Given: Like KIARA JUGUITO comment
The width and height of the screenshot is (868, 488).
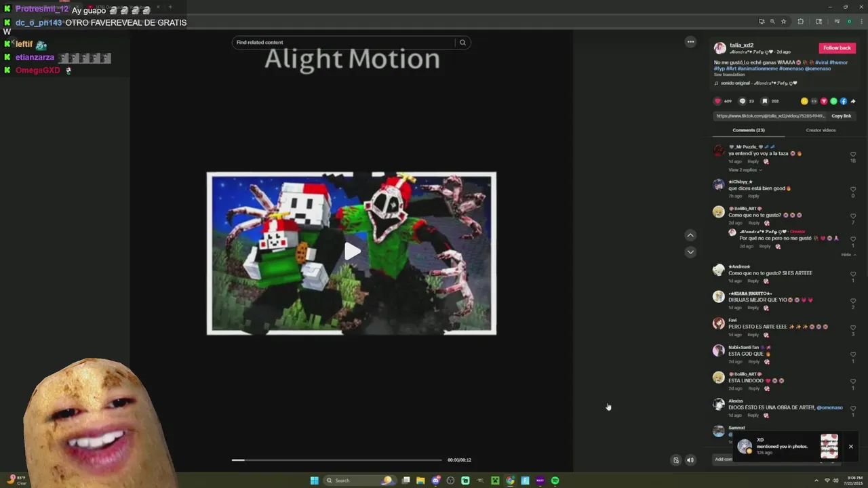Looking at the screenshot, I should pyautogui.click(x=853, y=301).
